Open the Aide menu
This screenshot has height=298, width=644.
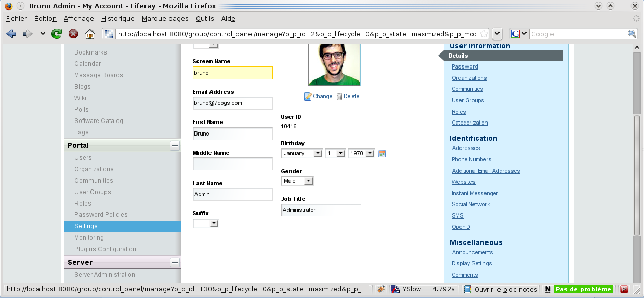coord(228,18)
